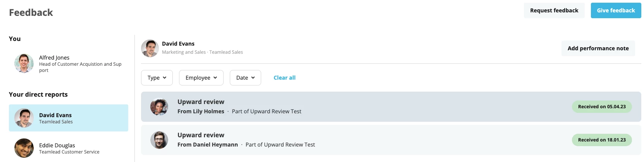Click Alfred Jones's profile avatar

[24, 63]
